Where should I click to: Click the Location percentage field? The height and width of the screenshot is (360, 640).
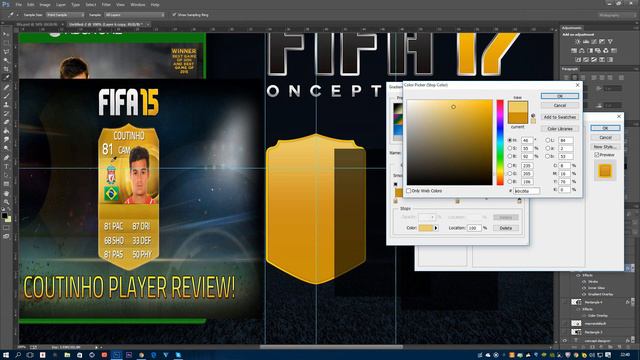pyautogui.click(x=474, y=228)
